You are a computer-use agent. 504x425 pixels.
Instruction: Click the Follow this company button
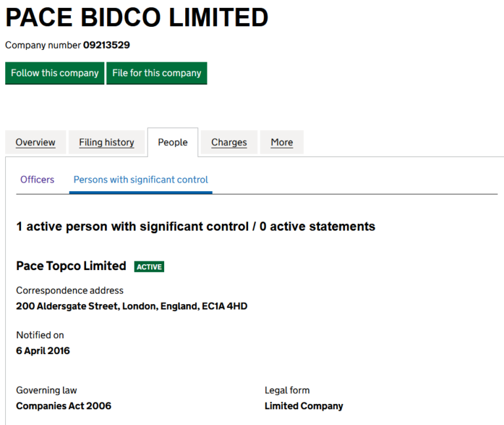point(54,73)
